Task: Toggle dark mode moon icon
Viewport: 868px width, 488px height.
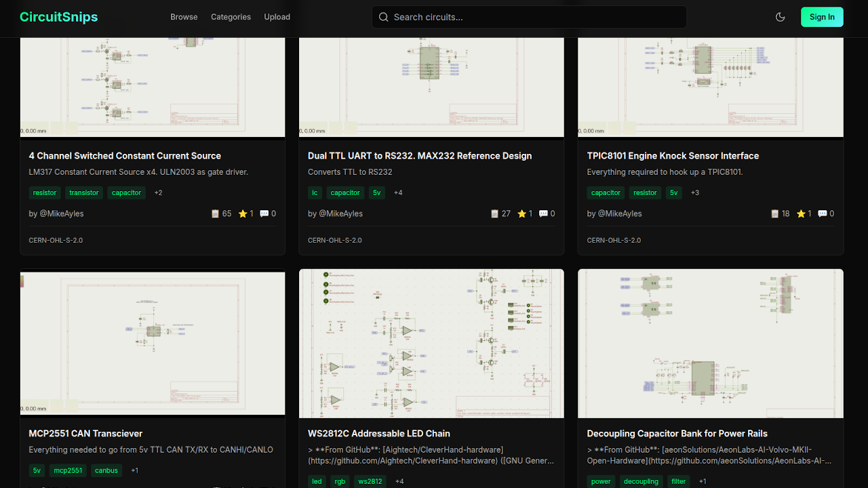Action: pyautogui.click(x=780, y=17)
